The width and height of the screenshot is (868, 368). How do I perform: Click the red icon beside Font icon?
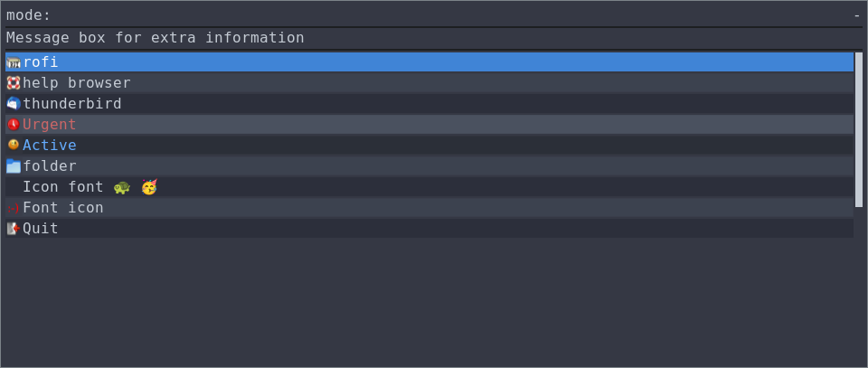click(14, 208)
